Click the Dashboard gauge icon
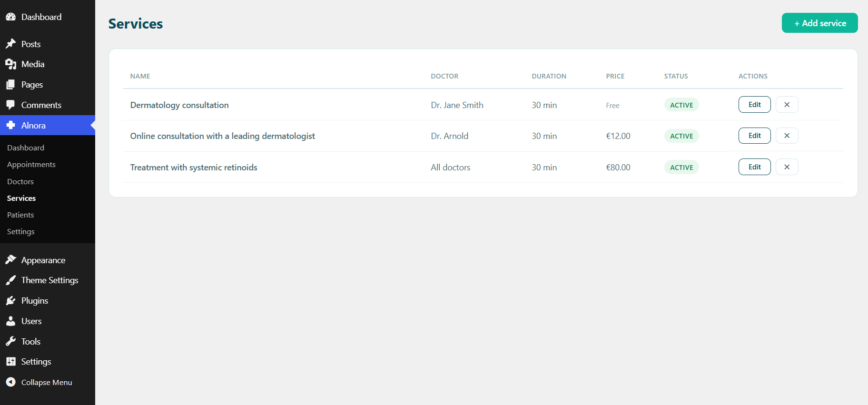This screenshot has height=405, width=868. click(10, 17)
